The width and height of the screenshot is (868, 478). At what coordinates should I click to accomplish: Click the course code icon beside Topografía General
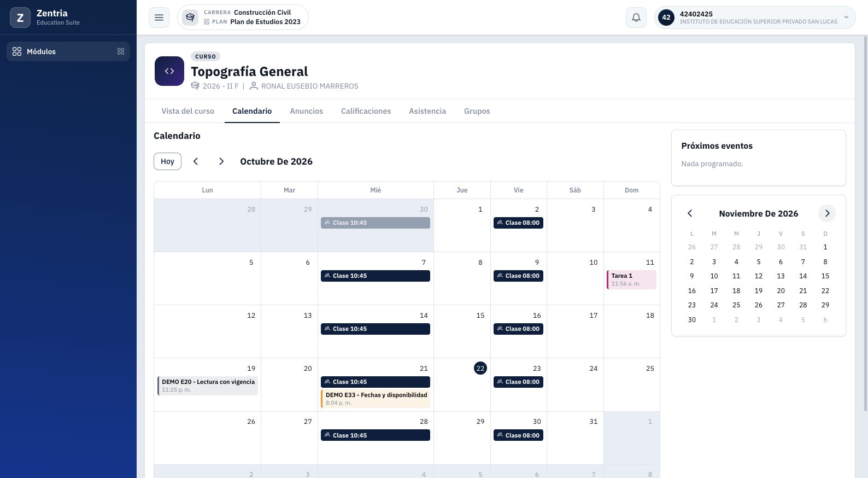coord(169,71)
